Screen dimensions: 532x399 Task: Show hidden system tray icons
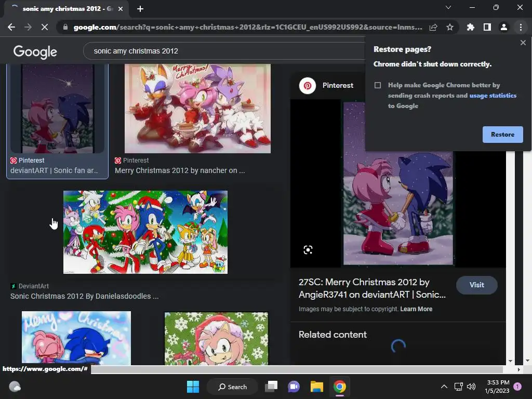click(444, 387)
